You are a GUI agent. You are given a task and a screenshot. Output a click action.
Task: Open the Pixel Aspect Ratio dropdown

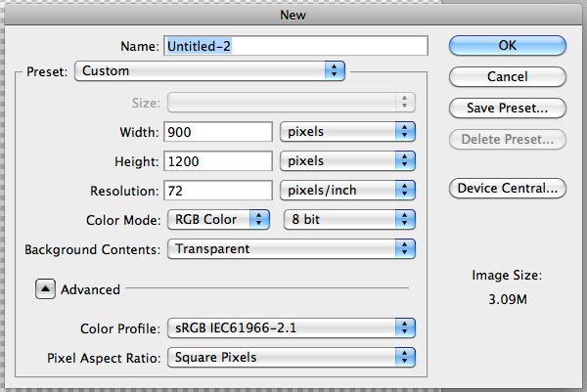292,357
